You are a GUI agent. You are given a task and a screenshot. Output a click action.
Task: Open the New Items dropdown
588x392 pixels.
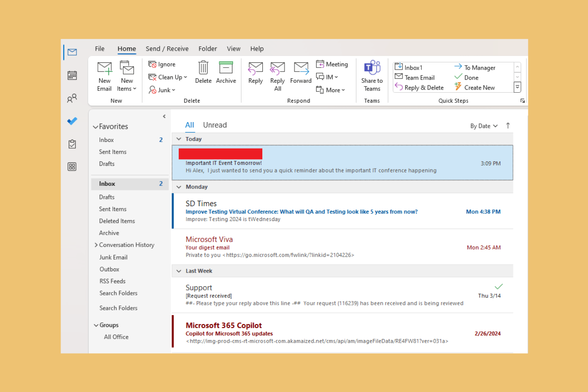[x=127, y=76]
